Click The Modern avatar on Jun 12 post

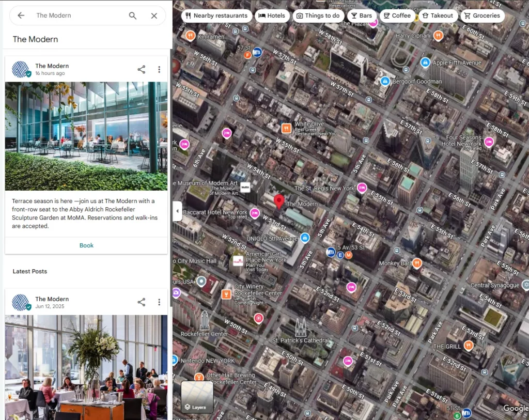click(21, 302)
